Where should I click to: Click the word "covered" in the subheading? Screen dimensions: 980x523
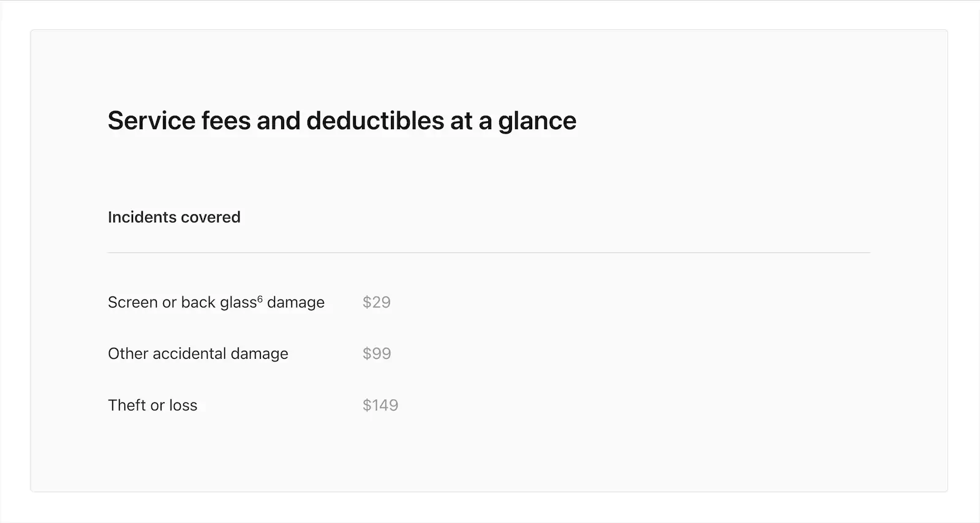coord(214,217)
